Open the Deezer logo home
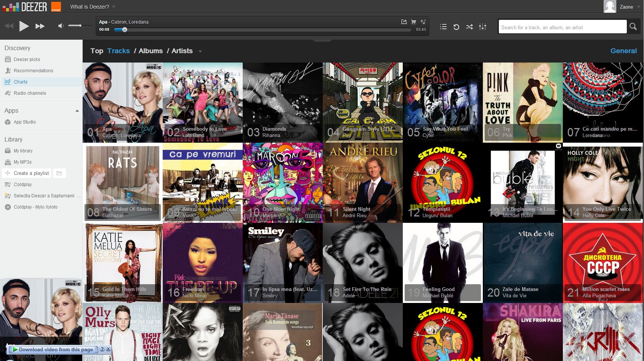The width and height of the screenshot is (644, 361). click(25, 7)
